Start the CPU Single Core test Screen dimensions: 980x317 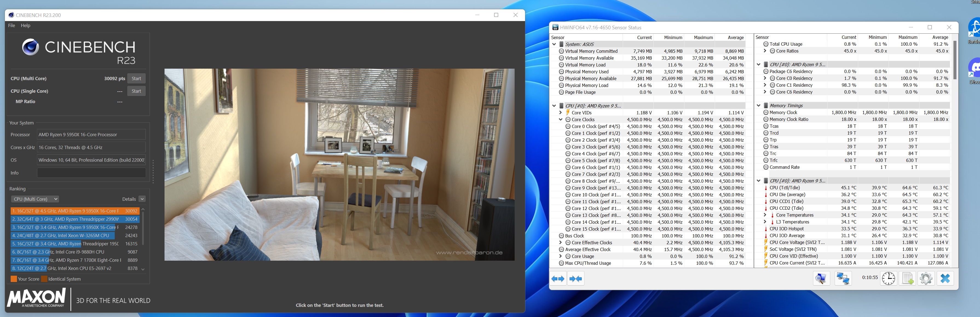pyautogui.click(x=136, y=91)
